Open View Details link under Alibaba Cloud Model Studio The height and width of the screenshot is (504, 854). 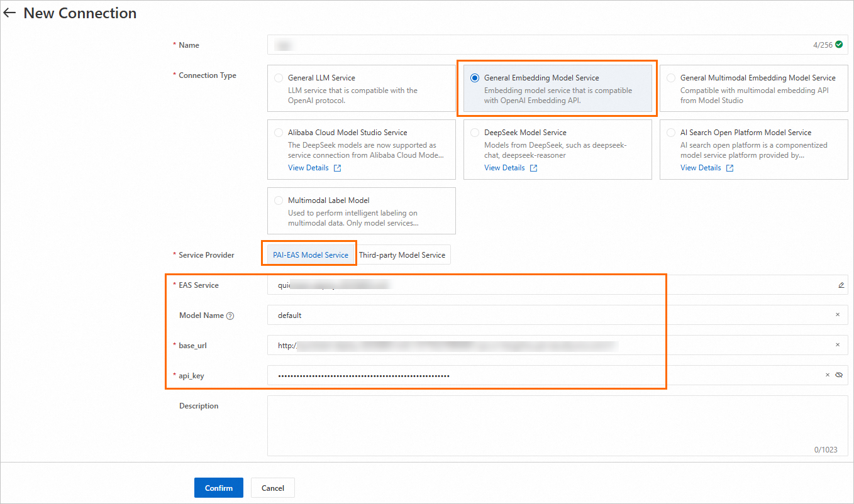coord(308,168)
